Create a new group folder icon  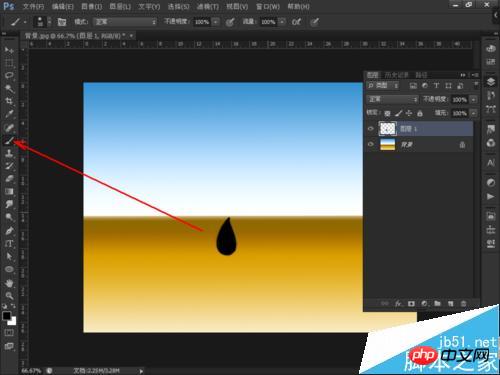point(437,304)
